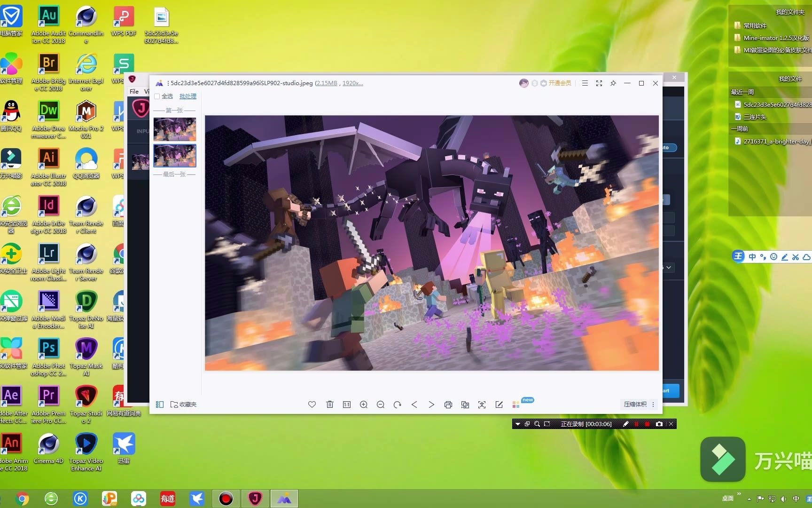
Task: Open Mine-imator 1.2.5汉化版 folder
Action: [x=772, y=38]
